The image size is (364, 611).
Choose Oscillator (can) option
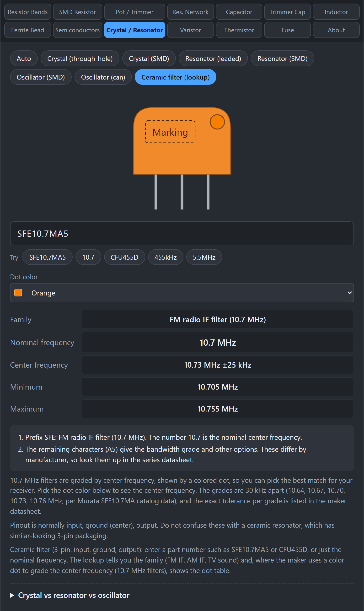(x=103, y=77)
